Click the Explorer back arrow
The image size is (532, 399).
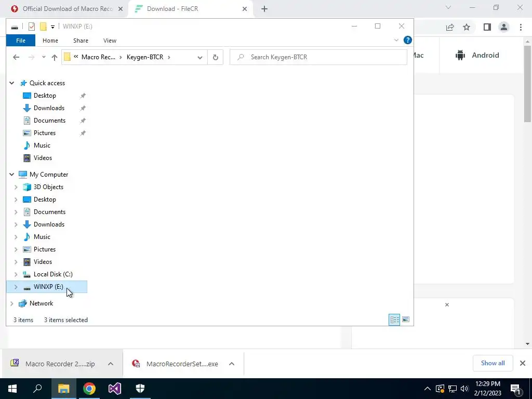coord(16,57)
